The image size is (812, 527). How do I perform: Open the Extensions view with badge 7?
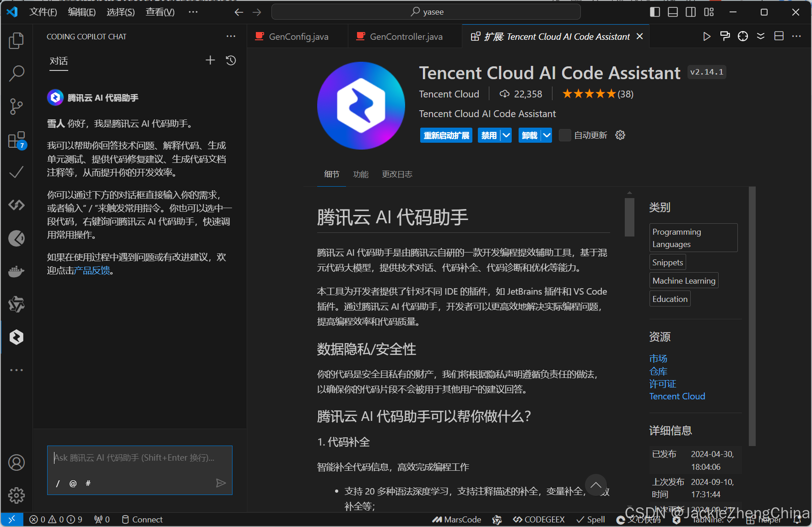pyautogui.click(x=16, y=140)
